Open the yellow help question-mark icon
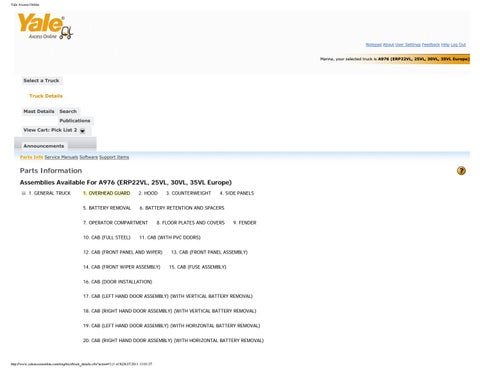 (461, 171)
